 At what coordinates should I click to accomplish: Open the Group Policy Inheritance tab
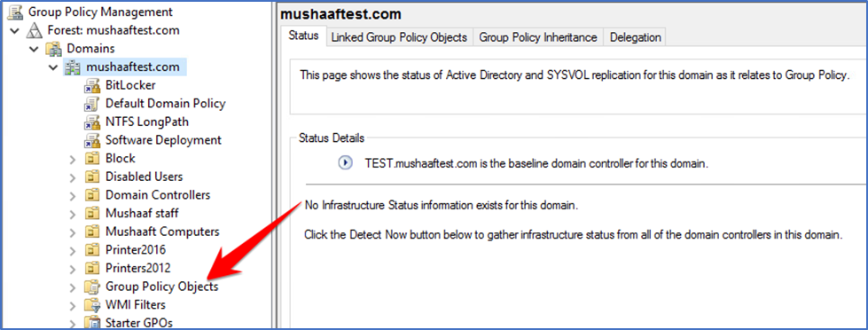[x=538, y=37]
